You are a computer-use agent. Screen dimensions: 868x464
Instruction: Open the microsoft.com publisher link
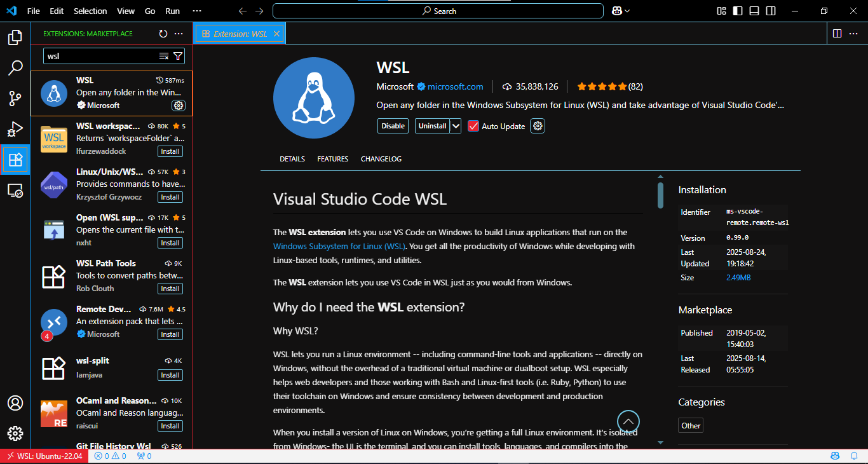[455, 86]
